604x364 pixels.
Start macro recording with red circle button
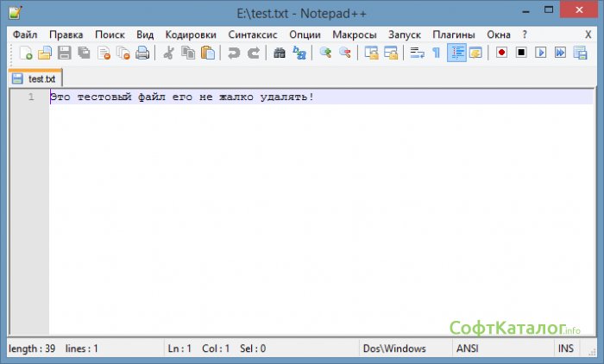pyautogui.click(x=501, y=53)
